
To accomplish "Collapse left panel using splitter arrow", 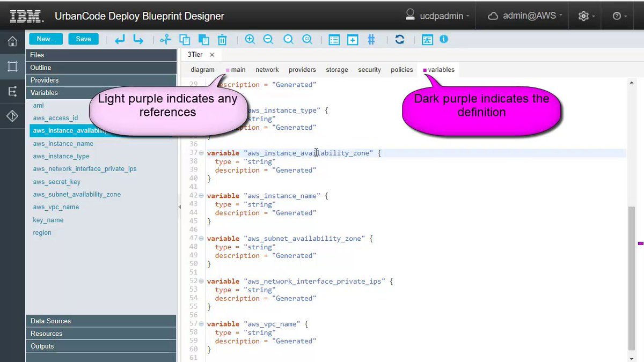I will coord(179,207).
